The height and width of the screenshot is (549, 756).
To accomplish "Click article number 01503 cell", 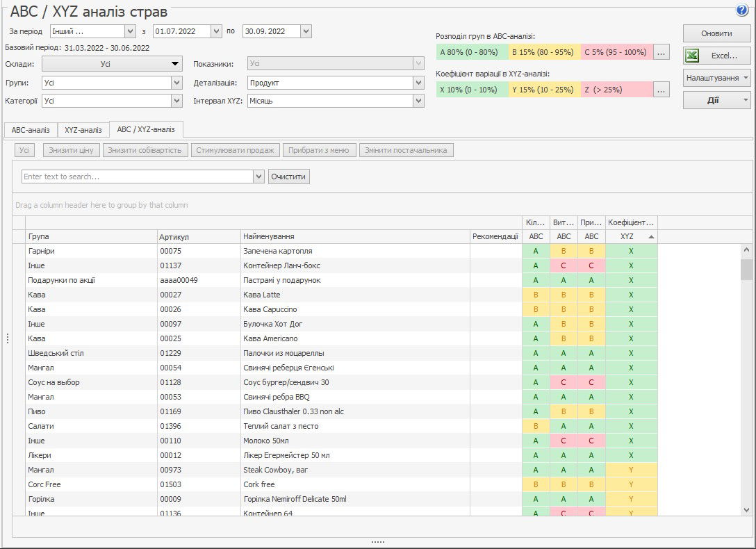I will 199,484.
